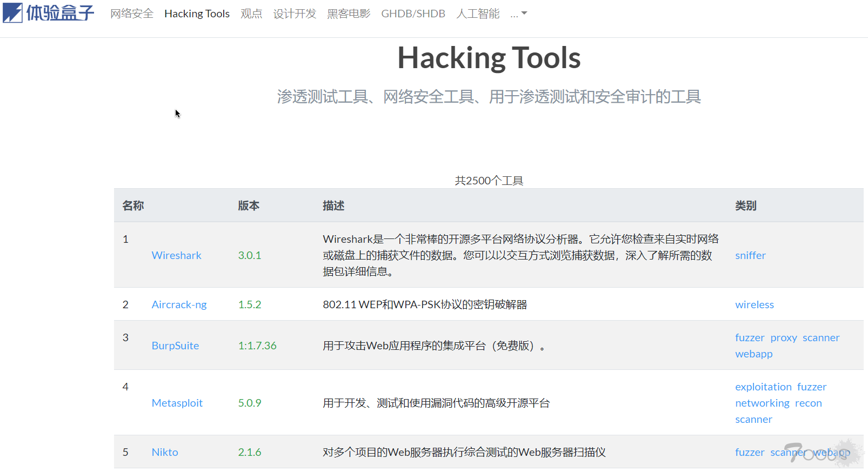Click fuzzer category in Metasploit row
This screenshot has height=471, width=868.
(x=812, y=387)
